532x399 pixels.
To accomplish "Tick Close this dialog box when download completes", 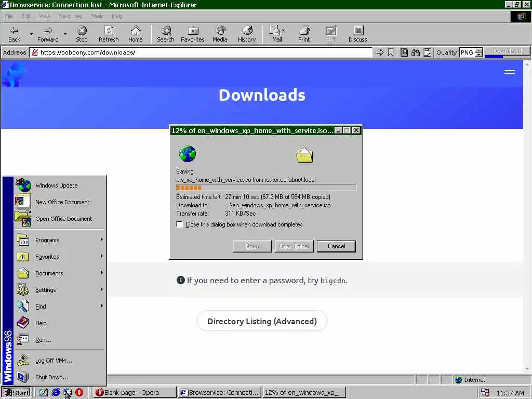I will point(179,224).
